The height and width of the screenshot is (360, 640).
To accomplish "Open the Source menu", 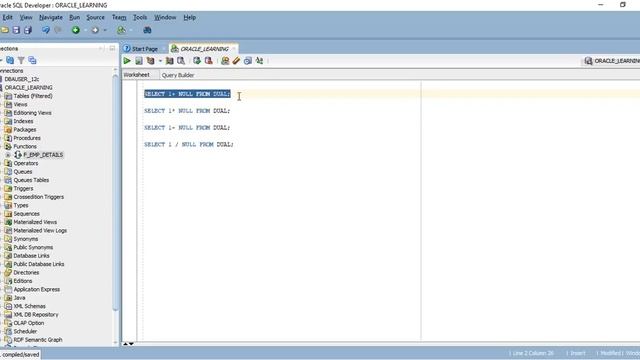I will tap(96, 17).
